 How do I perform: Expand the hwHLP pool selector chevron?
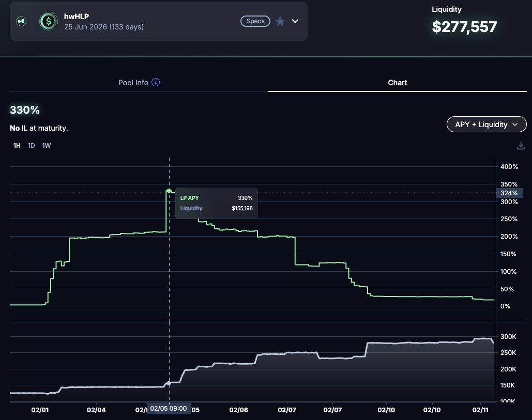pos(295,21)
